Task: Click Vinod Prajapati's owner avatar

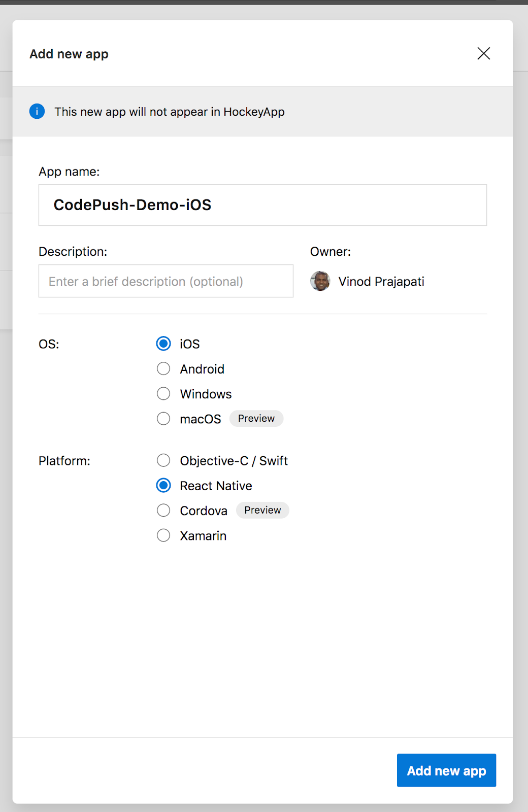Action: click(x=320, y=281)
